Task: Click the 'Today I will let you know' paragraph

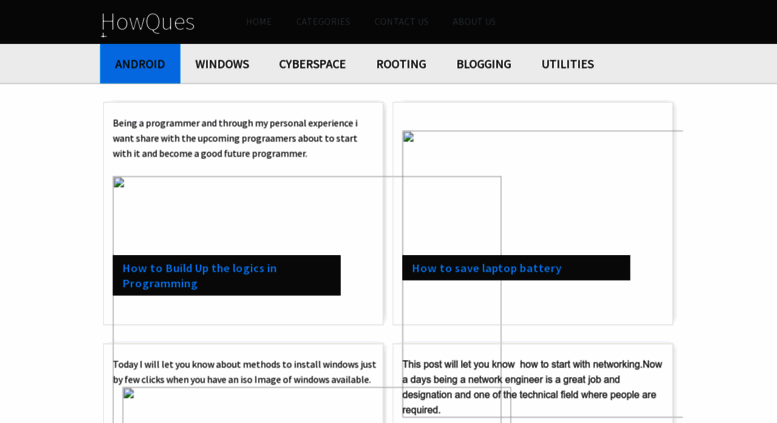Action: pos(244,372)
